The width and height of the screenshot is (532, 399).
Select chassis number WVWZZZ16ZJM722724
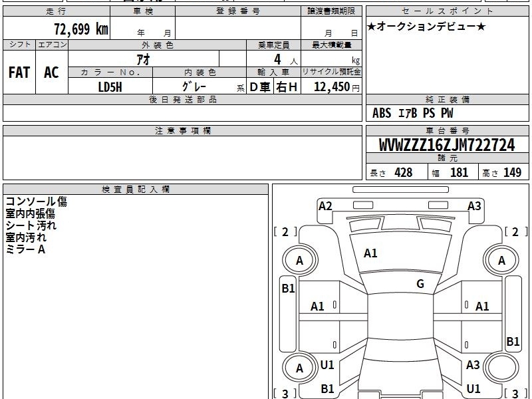pyautogui.click(x=447, y=145)
